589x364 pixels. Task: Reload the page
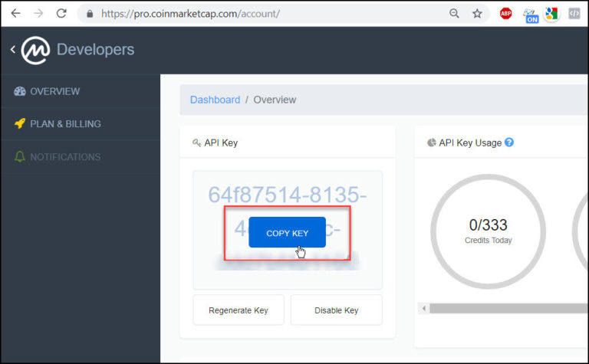click(61, 14)
